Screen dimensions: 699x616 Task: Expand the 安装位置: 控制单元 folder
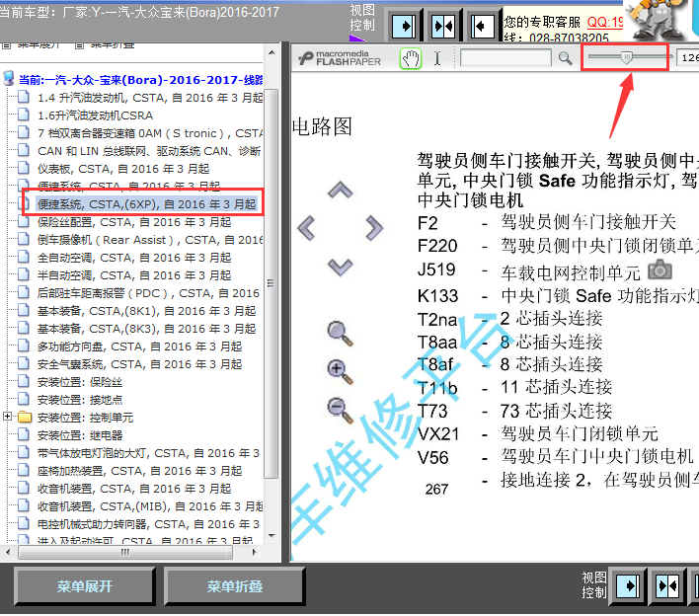(9, 417)
